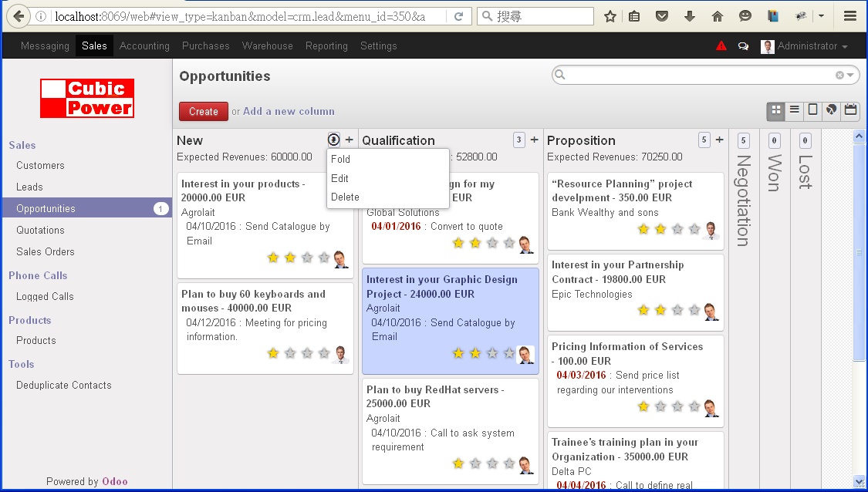Click the New column options gear icon

tap(333, 140)
